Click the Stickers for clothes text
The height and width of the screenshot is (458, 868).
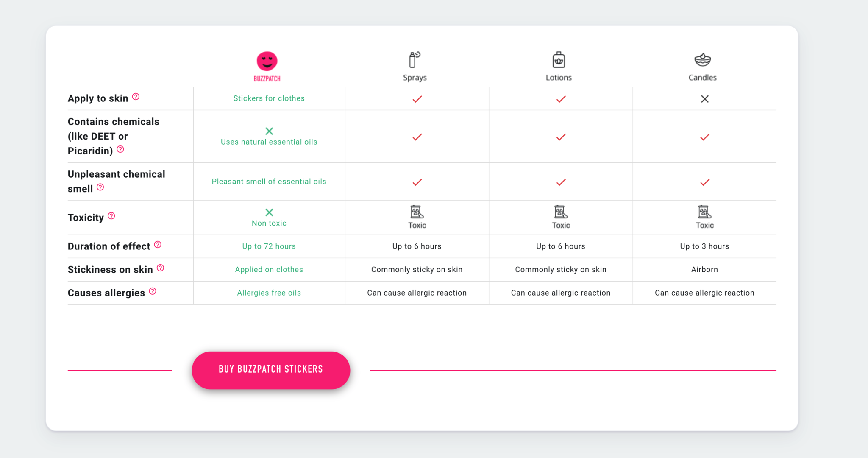point(269,98)
